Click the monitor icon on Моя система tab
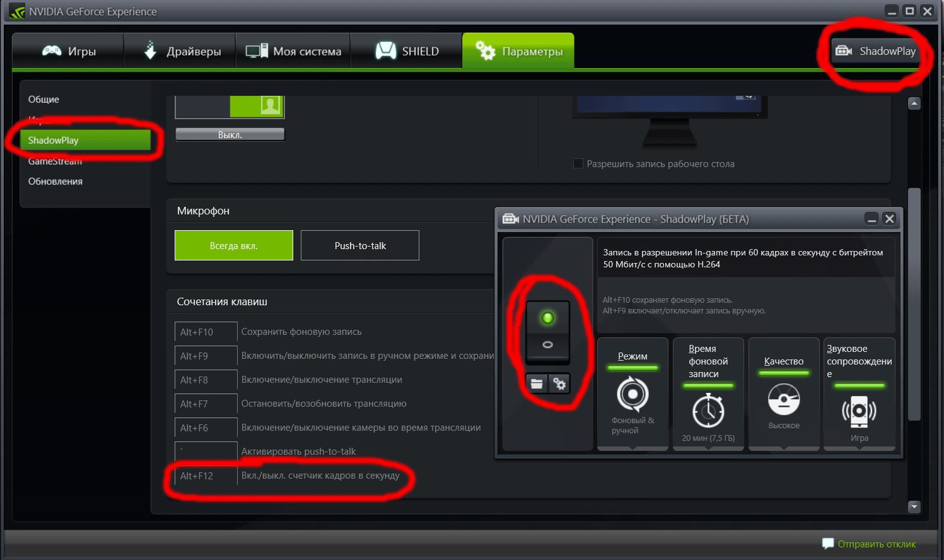The height and width of the screenshot is (560, 944). pos(257,51)
